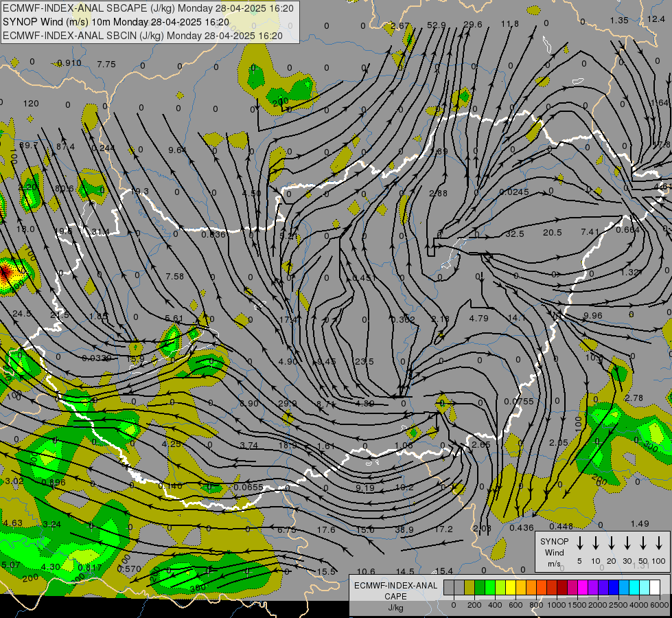This screenshot has height=618, width=672.
Task: Click the 7.75 value on the map
Action: point(106,65)
